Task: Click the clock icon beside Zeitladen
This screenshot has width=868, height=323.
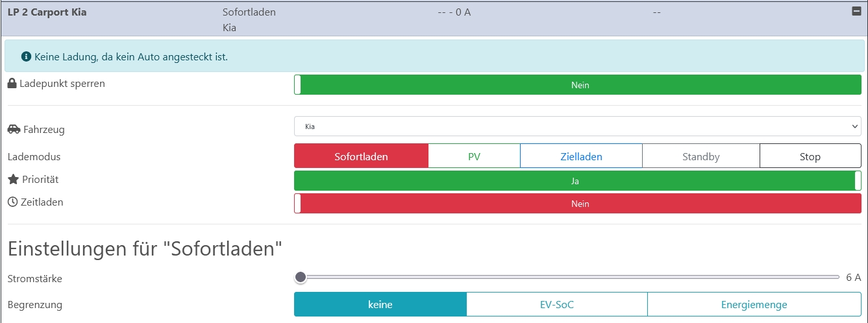Action: (x=12, y=202)
